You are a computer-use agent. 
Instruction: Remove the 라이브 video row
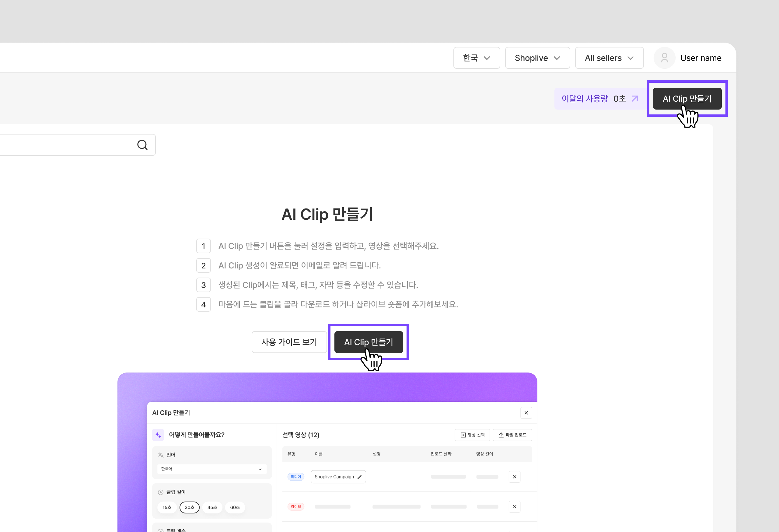point(514,506)
